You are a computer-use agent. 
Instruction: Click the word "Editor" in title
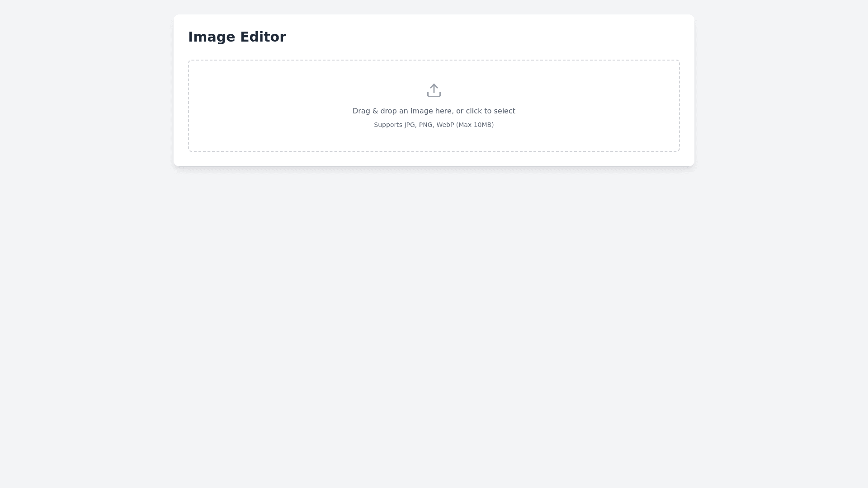(263, 37)
